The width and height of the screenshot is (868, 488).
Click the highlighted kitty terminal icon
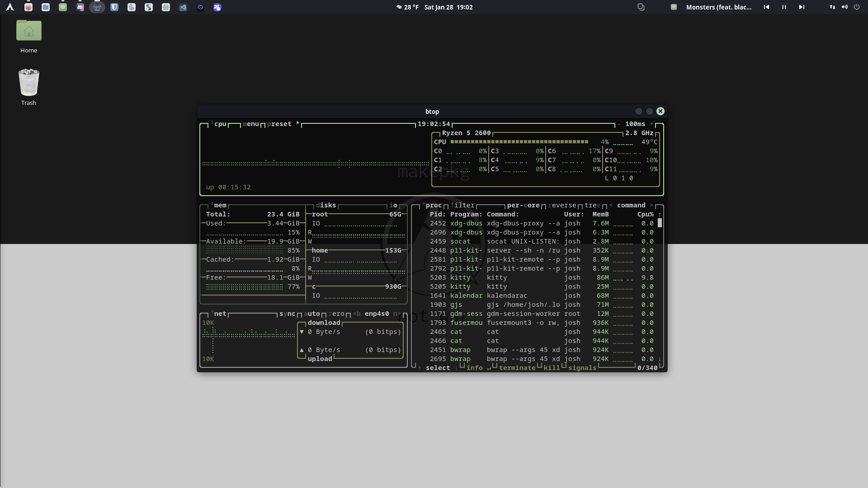click(97, 7)
